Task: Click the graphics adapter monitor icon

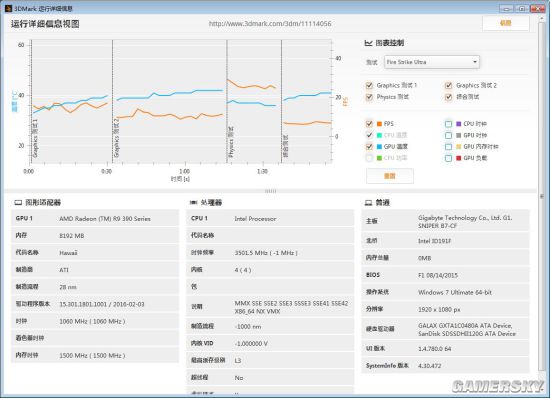Action: [x=18, y=203]
